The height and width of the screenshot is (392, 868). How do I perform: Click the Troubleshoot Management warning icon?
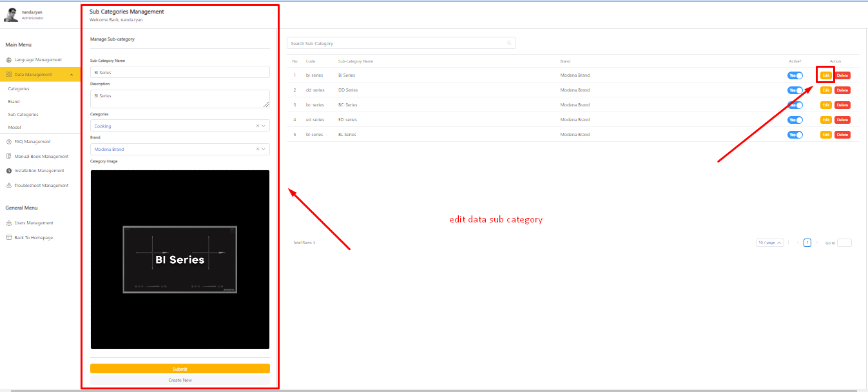[9, 186]
